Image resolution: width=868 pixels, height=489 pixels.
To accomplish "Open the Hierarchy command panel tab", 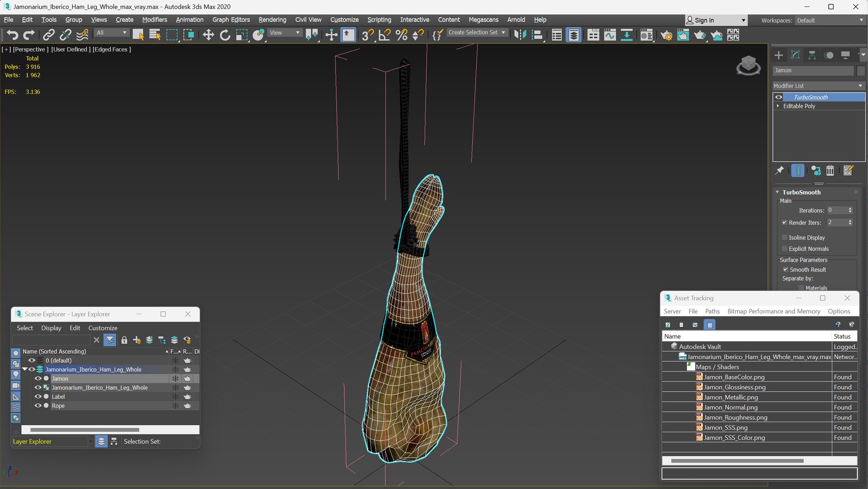I will pyautogui.click(x=812, y=55).
